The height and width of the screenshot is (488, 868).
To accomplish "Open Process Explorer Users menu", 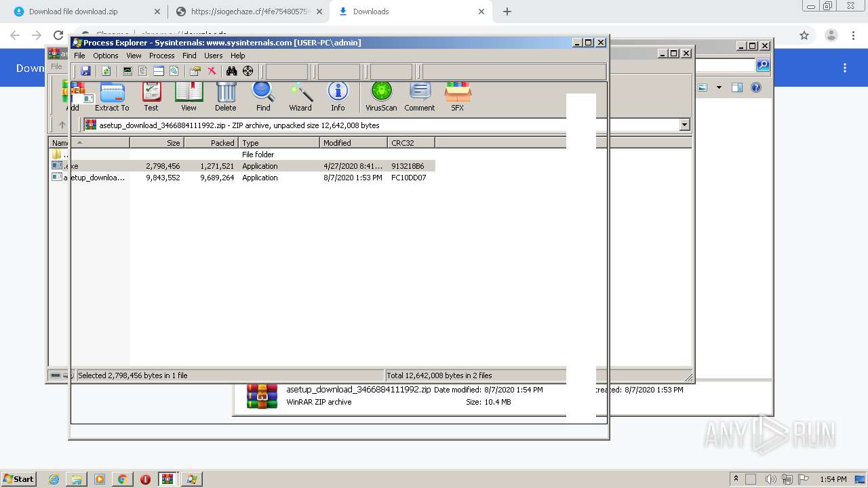I will (214, 56).
